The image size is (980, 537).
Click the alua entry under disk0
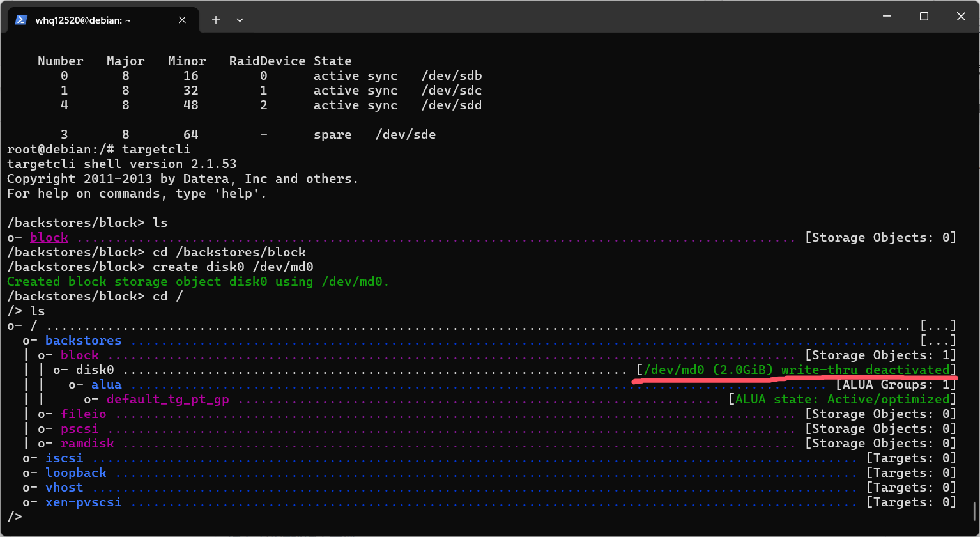pos(106,385)
